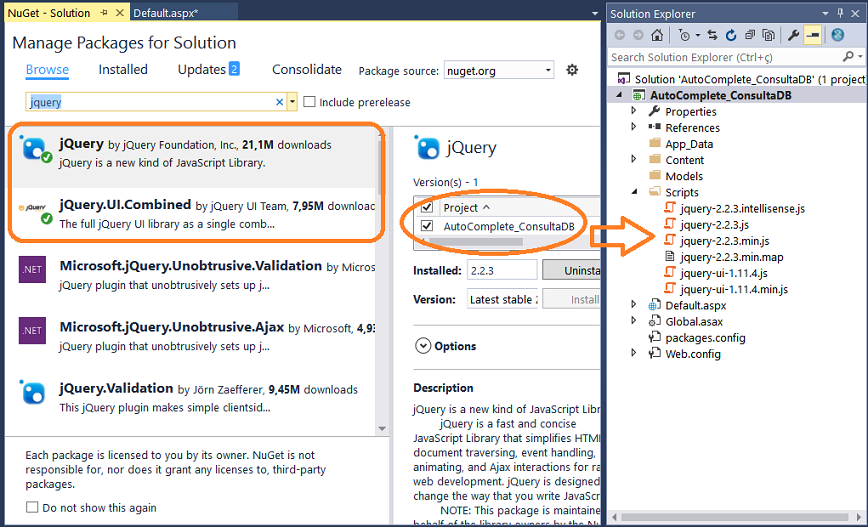Pin the NuGet - Solution tab
Screen dimensions: 868x527
click(x=104, y=12)
